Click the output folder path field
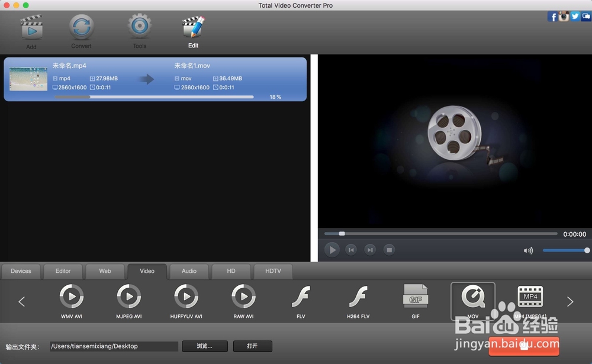Screen dimensions: 592x364 pos(114,346)
